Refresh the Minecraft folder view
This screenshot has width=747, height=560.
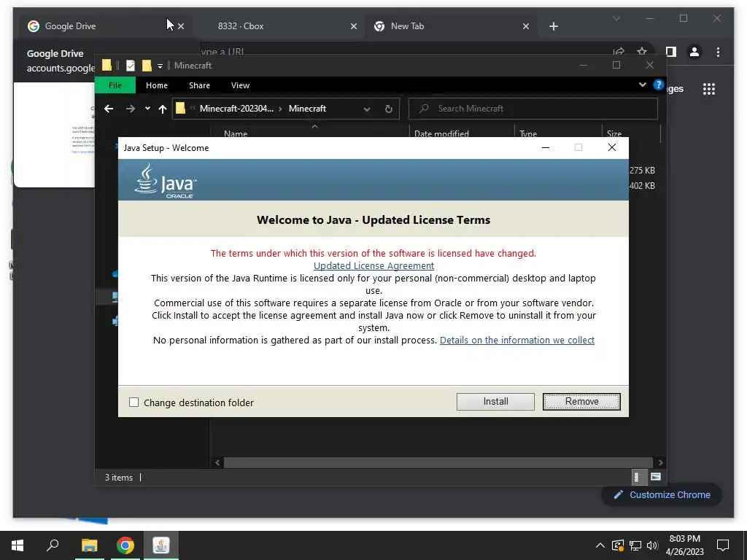[x=388, y=109]
